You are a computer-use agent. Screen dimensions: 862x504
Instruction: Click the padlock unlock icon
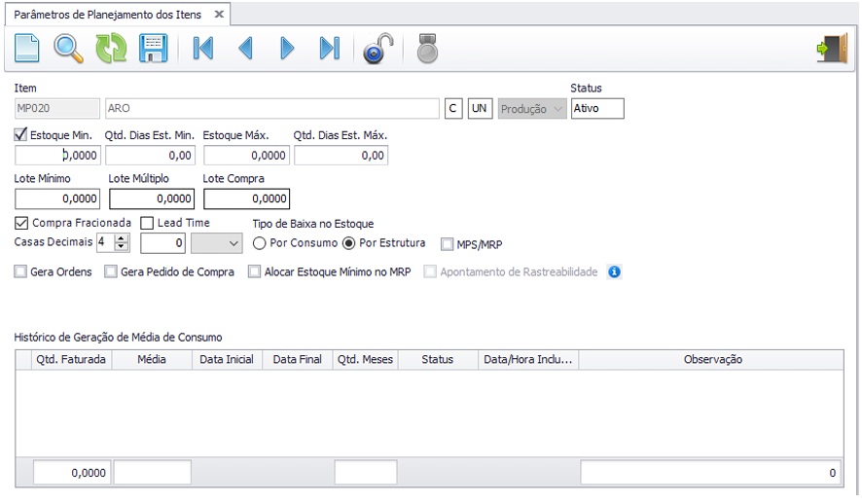tap(377, 48)
